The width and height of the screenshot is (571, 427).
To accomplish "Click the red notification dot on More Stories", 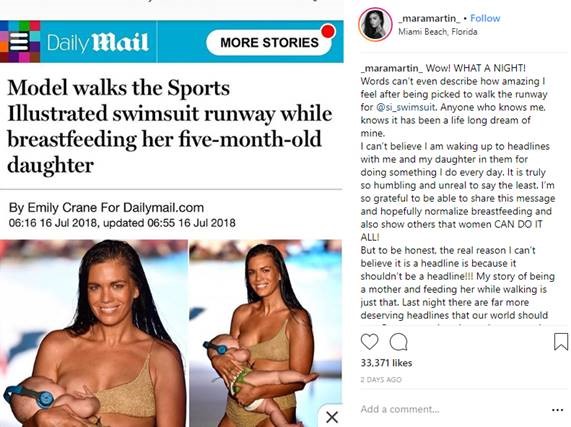I will [328, 31].
